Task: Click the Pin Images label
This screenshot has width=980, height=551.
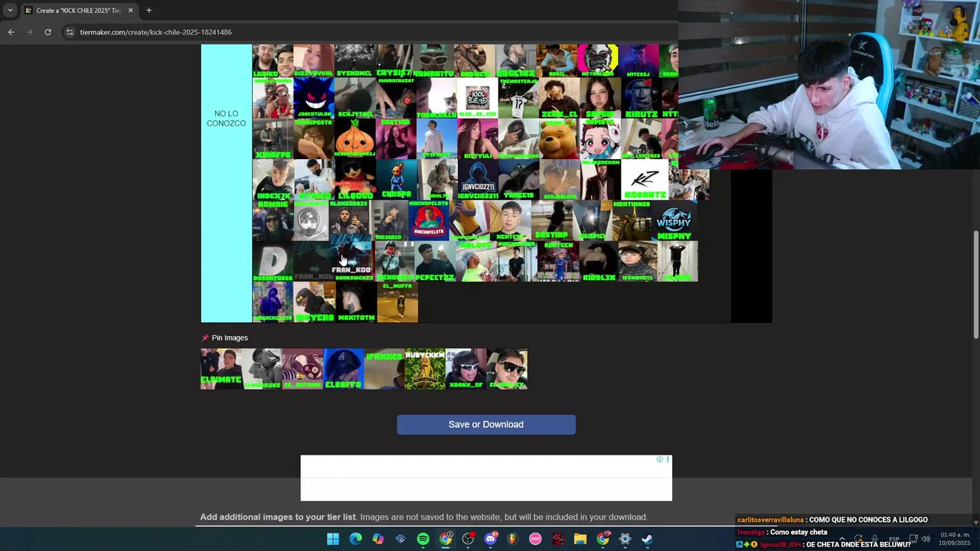Action: coord(230,337)
